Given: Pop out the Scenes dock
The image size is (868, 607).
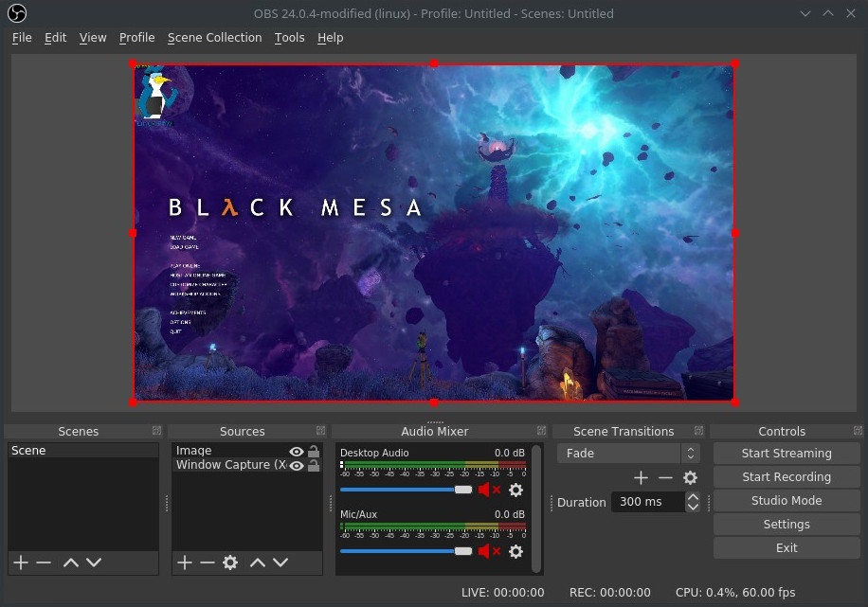Looking at the screenshot, I should click(157, 431).
